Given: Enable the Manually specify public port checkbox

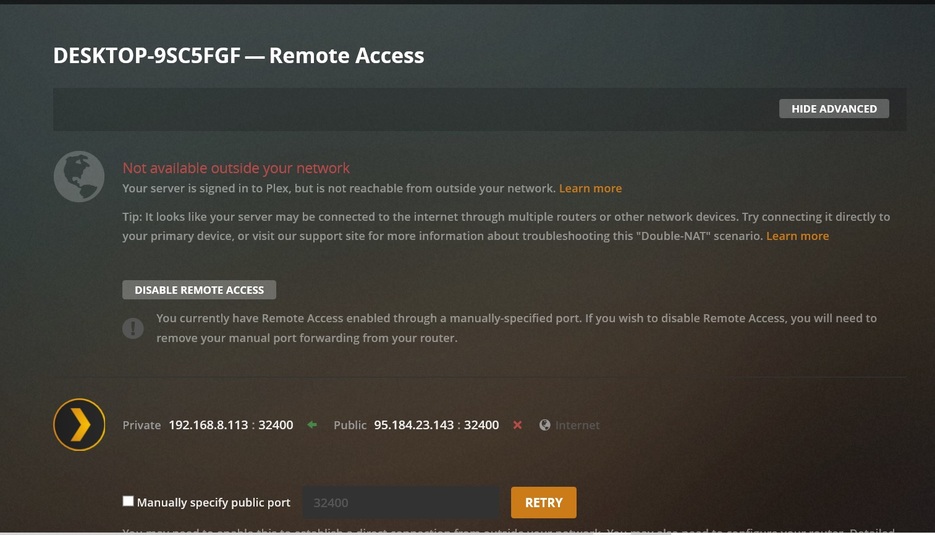Looking at the screenshot, I should tap(128, 502).
